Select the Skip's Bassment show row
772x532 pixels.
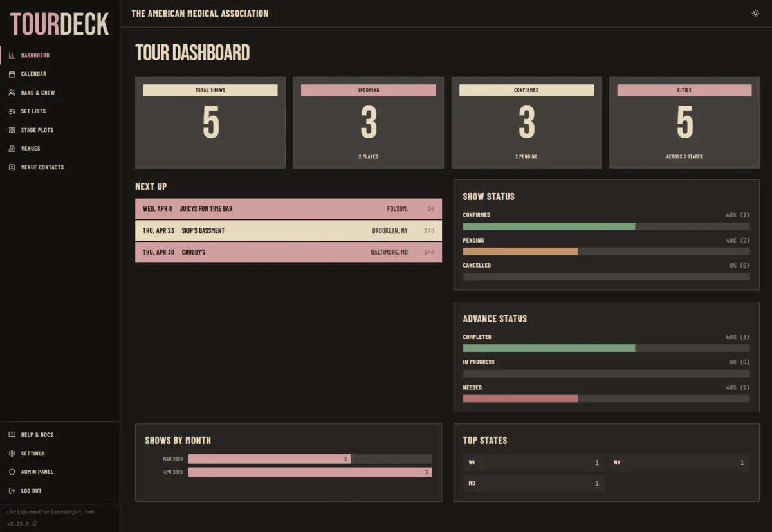288,230
